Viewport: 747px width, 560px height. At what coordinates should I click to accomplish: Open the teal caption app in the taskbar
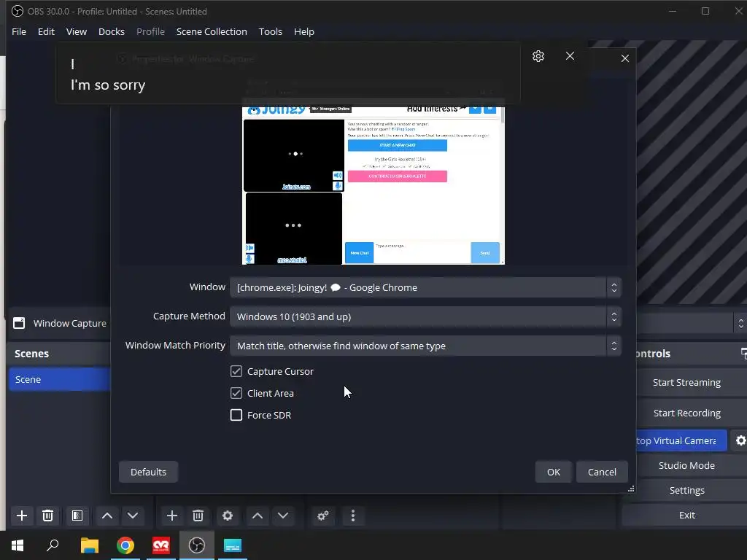233,545
